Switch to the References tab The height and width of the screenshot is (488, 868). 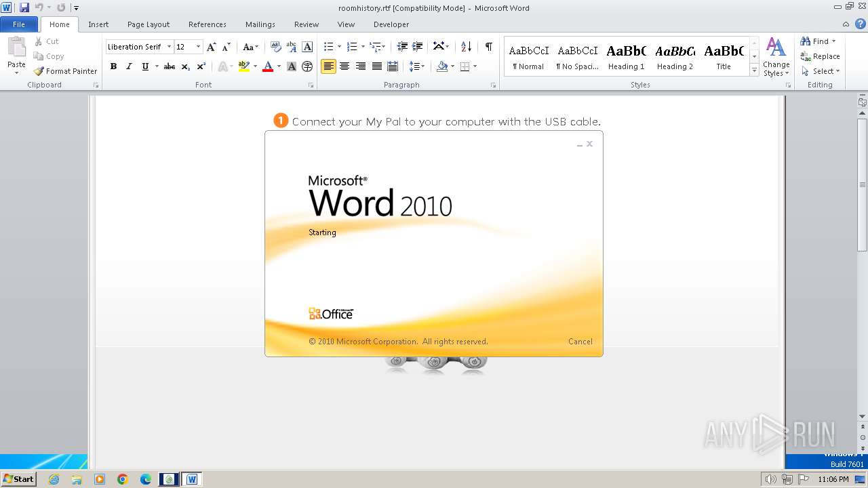point(208,24)
